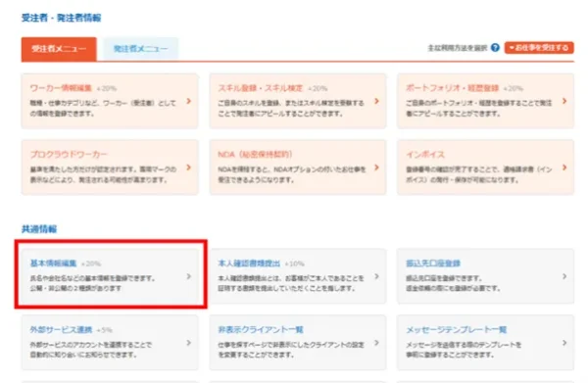The image size is (588, 383).
Task: Open the help icon beside 主な利用方法を選択
Action: point(495,48)
